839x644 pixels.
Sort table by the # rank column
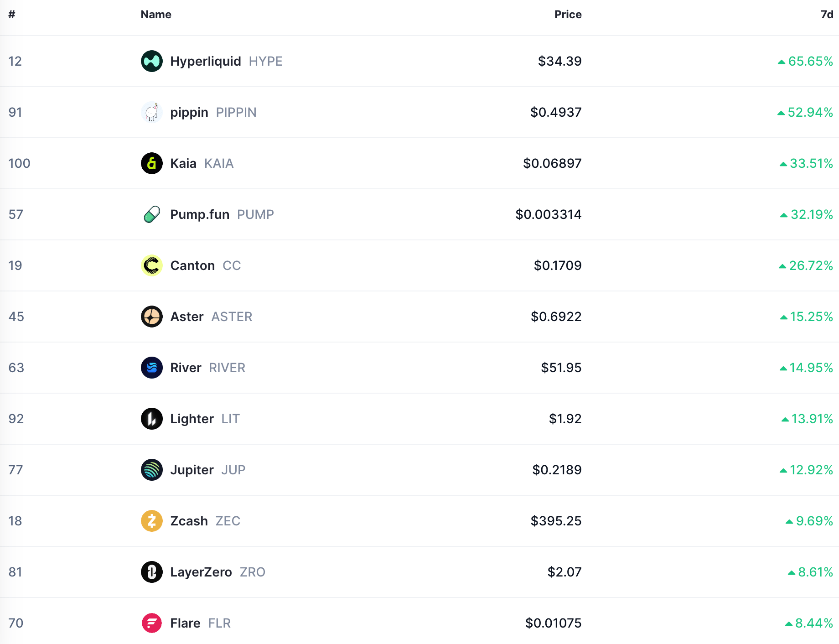pyautogui.click(x=12, y=15)
